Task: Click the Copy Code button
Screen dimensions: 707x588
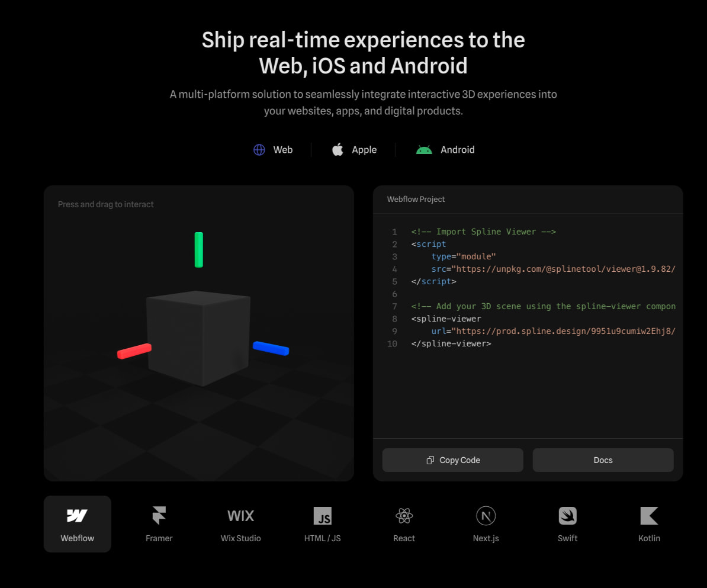Action: 453,460
